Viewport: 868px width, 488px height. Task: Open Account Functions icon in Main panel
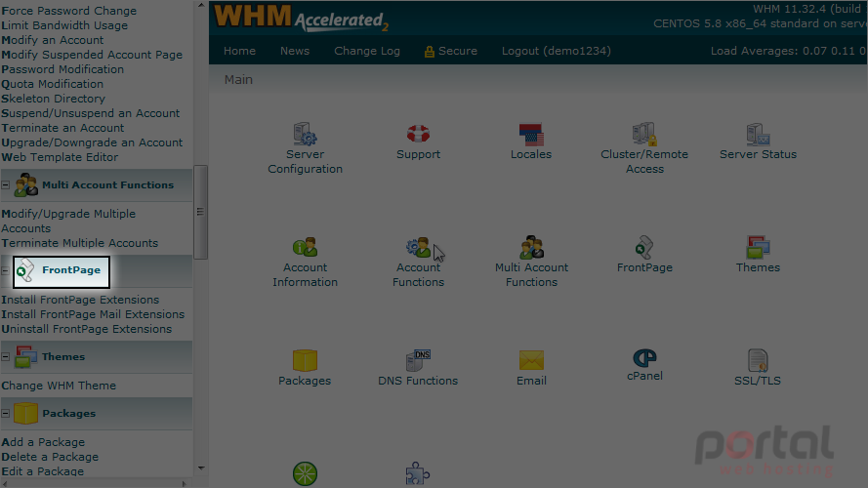tap(418, 247)
